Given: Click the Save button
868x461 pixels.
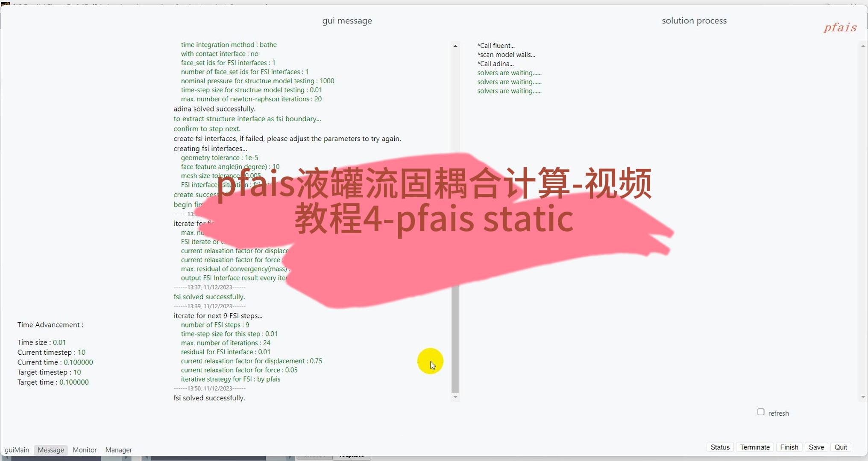Looking at the screenshot, I should pos(816,447).
